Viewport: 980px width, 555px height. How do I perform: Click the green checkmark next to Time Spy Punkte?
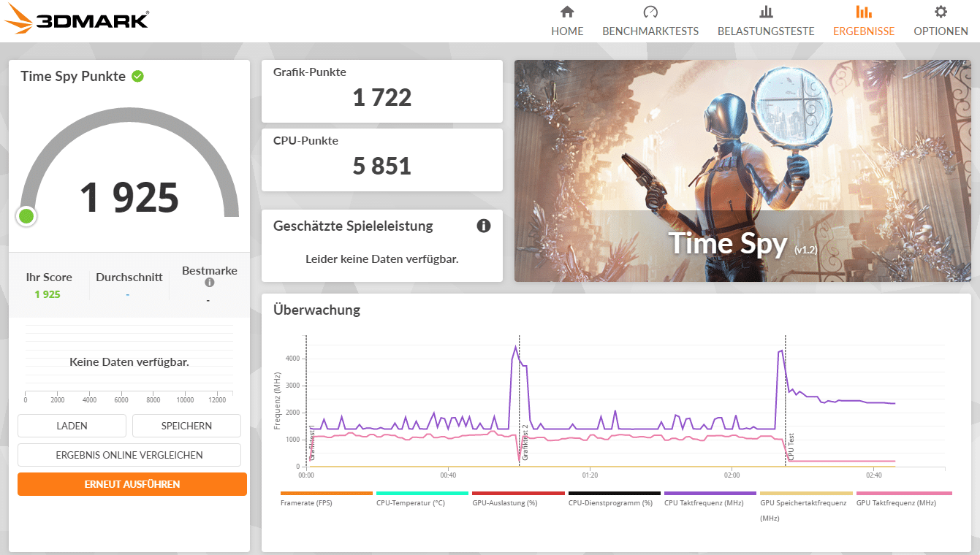tap(137, 76)
